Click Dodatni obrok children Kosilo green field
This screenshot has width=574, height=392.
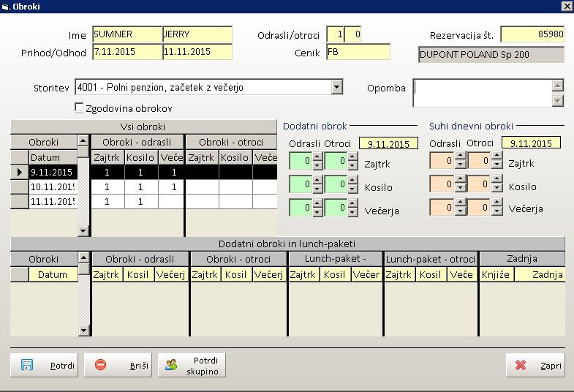[x=336, y=184]
